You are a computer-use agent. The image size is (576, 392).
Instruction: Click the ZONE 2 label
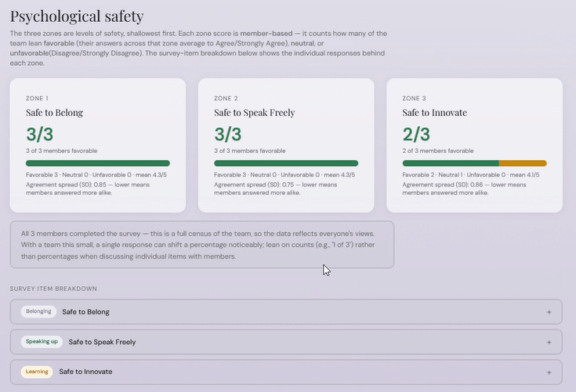(226, 99)
